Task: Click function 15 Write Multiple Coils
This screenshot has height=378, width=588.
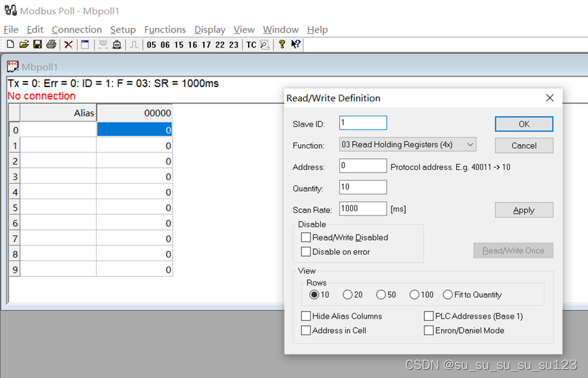Action: [179, 45]
